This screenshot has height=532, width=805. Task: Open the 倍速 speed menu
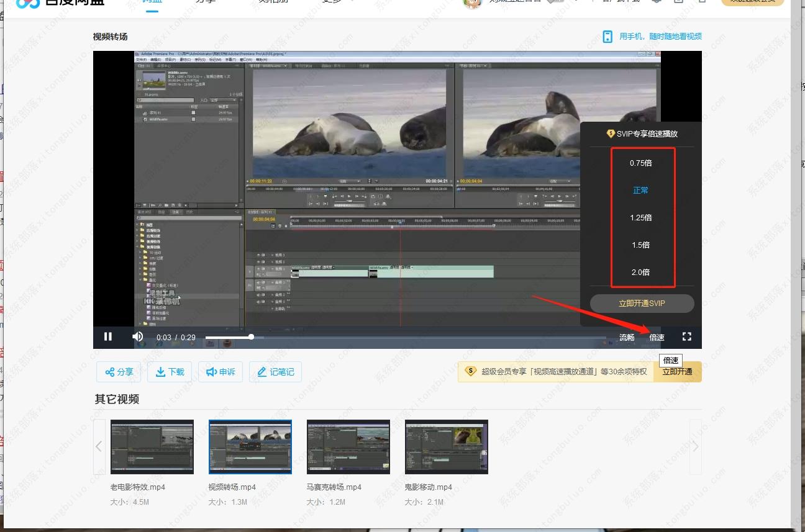(x=657, y=337)
